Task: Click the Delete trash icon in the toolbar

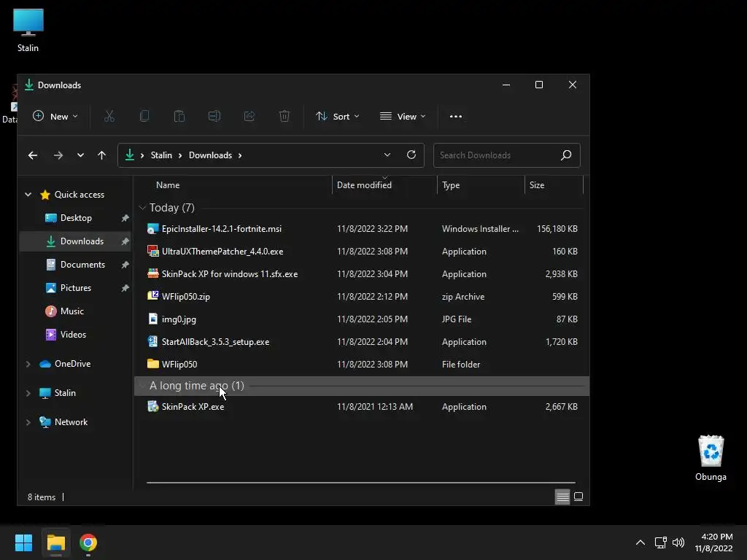Action: (285, 116)
